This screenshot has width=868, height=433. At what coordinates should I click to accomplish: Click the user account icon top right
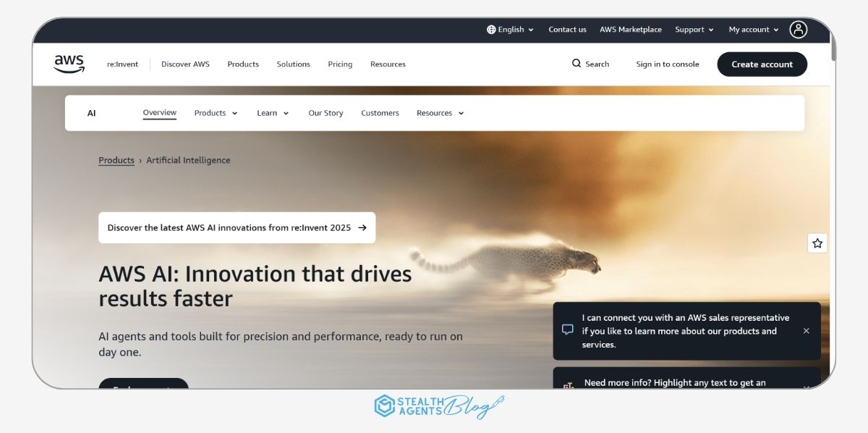(x=799, y=29)
